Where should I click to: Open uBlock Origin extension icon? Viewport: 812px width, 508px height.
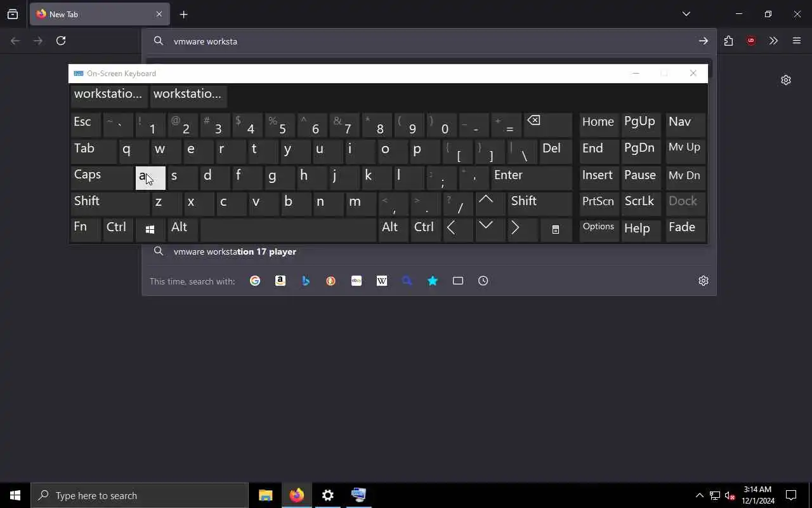751,41
